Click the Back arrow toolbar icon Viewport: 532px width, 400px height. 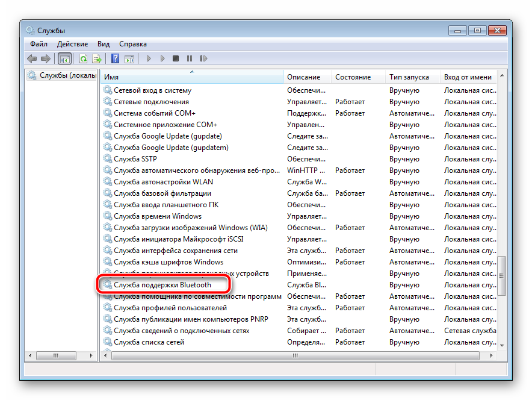tap(32, 58)
